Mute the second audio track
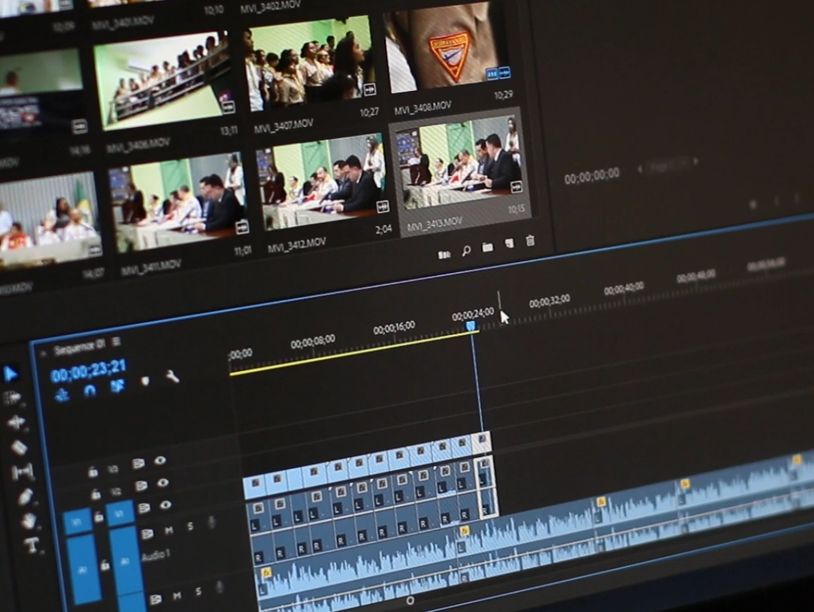 pos(177,595)
